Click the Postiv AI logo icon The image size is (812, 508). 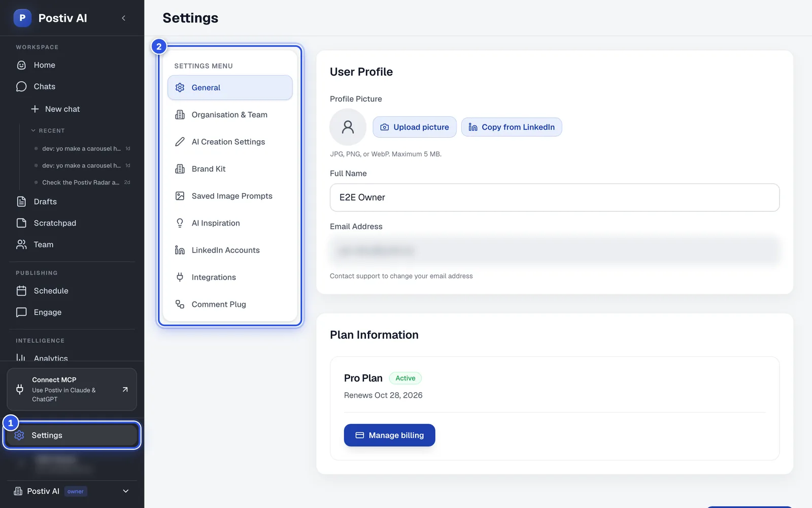click(x=22, y=18)
